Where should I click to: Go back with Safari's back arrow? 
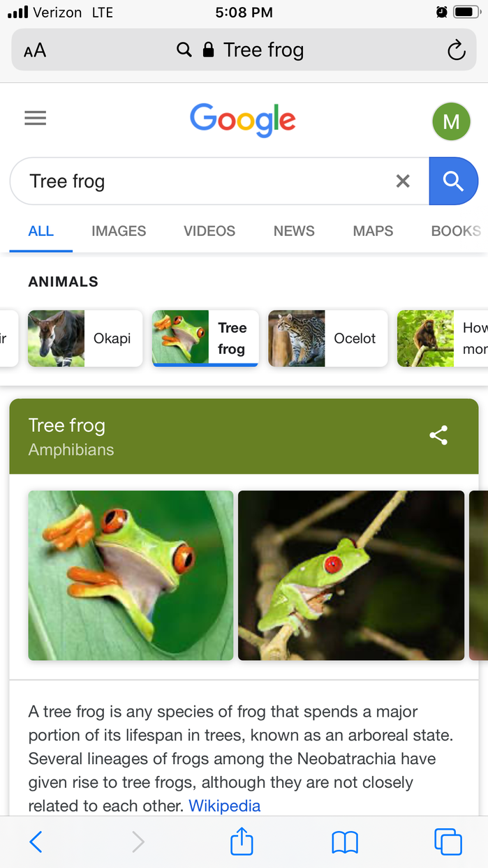click(36, 842)
